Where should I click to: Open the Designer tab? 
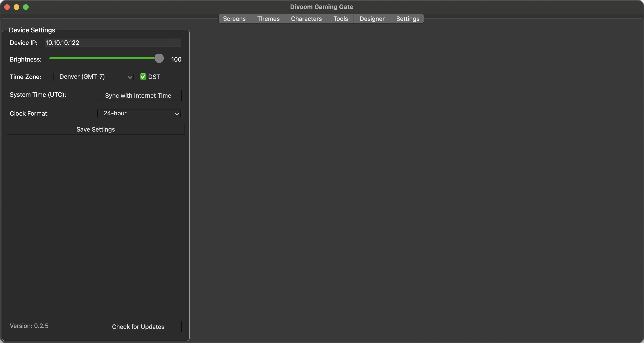coord(372,19)
